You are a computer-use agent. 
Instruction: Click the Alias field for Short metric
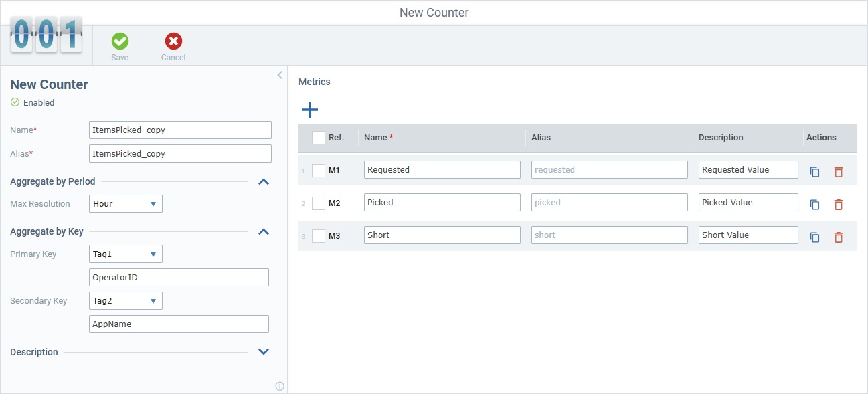coord(609,235)
